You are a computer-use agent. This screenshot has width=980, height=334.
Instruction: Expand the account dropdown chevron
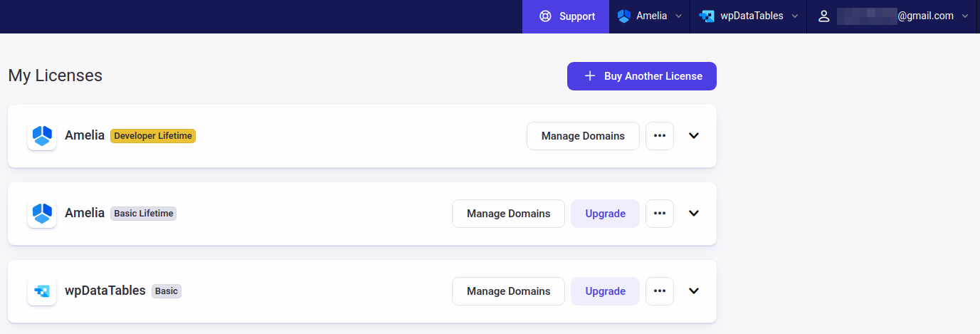[x=965, y=16]
